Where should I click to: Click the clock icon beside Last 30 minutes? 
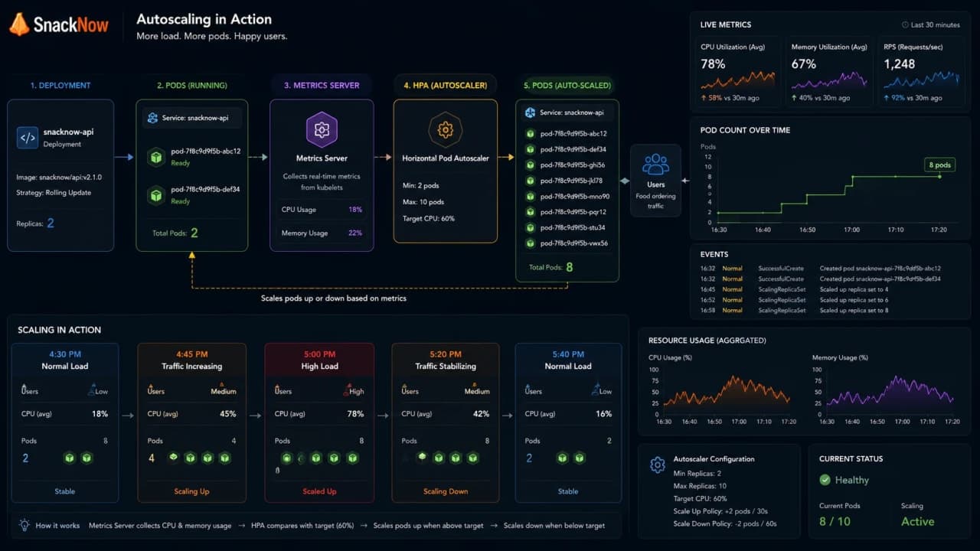pos(906,24)
